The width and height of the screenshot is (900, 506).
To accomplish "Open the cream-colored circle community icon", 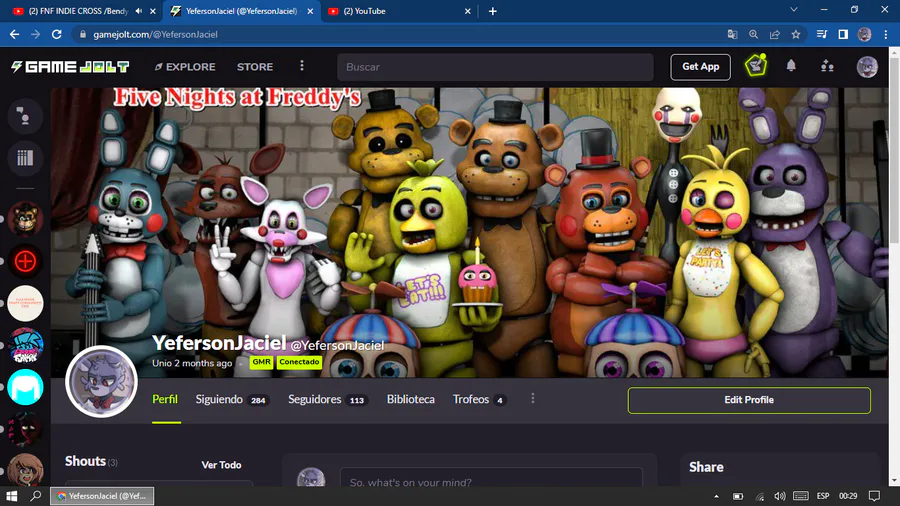I will 25,303.
